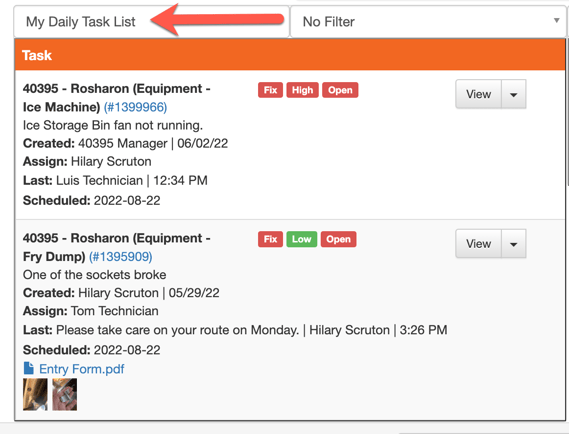Viewport: 569px width, 434px height.
Task: Click the Open status badge on Fry Dump task
Action: tap(338, 239)
